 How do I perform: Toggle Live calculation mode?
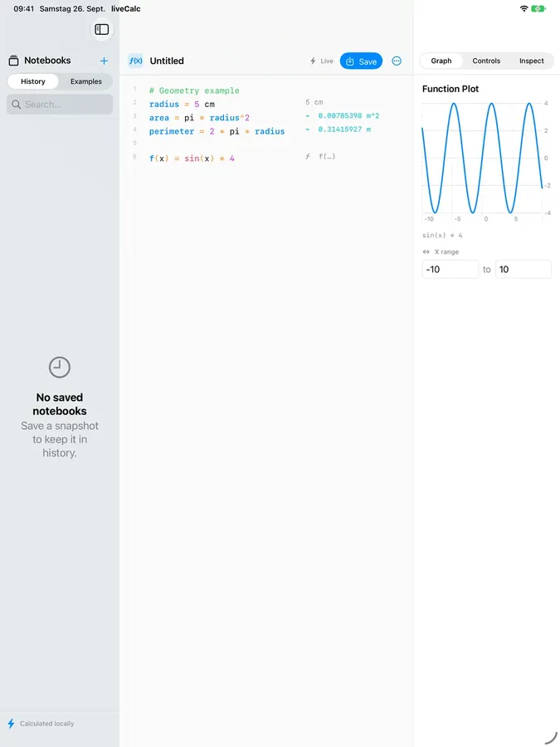click(321, 61)
